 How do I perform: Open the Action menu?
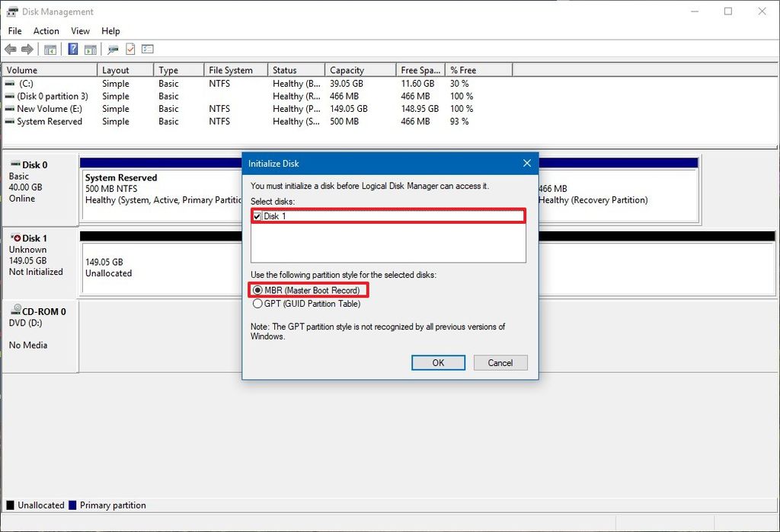pyautogui.click(x=46, y=31)
